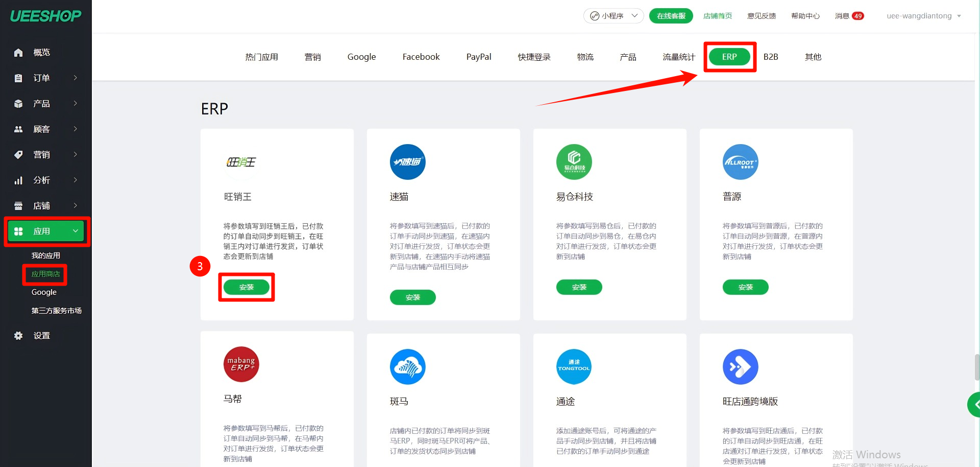980x467 pixels.
Task: Click the 应用 grid icon
Action: click(x=18, y=231)
